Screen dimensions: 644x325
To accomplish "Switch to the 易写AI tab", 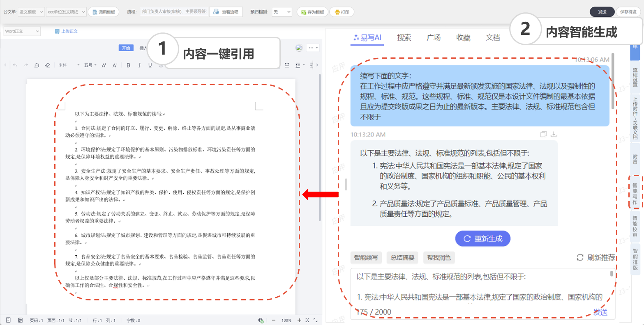I will point(367,37).
